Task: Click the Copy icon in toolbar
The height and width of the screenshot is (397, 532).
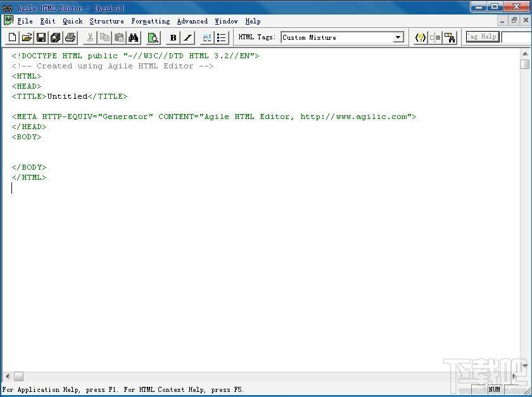Action: coord(104,37)
